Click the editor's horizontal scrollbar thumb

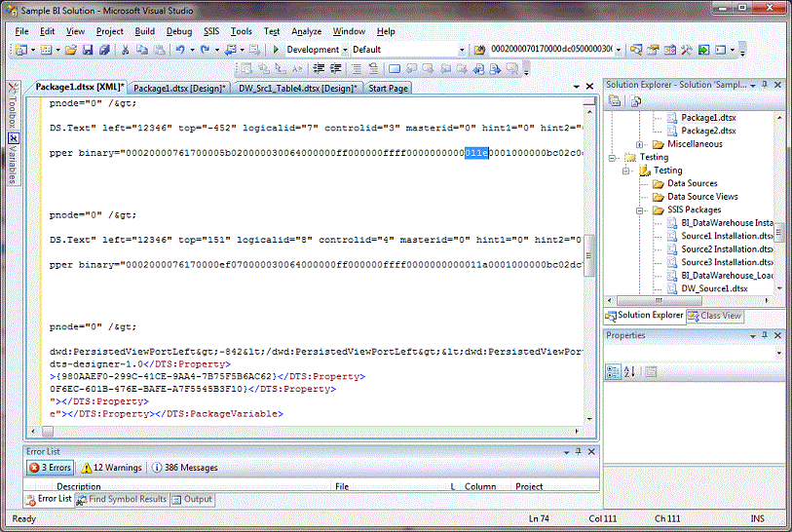point(48,432)
